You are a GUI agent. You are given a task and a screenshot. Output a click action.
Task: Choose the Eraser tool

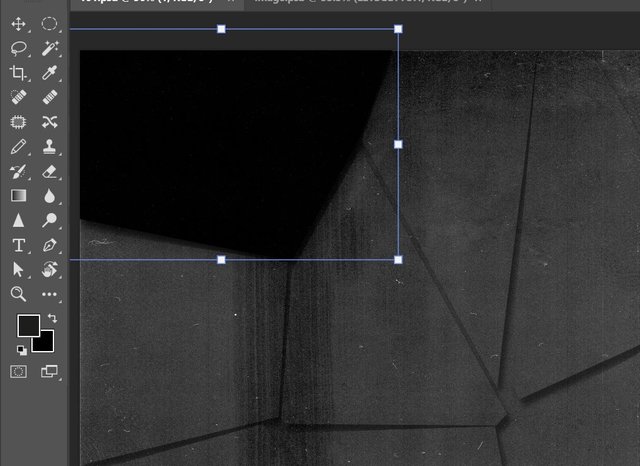pos(50,171)
